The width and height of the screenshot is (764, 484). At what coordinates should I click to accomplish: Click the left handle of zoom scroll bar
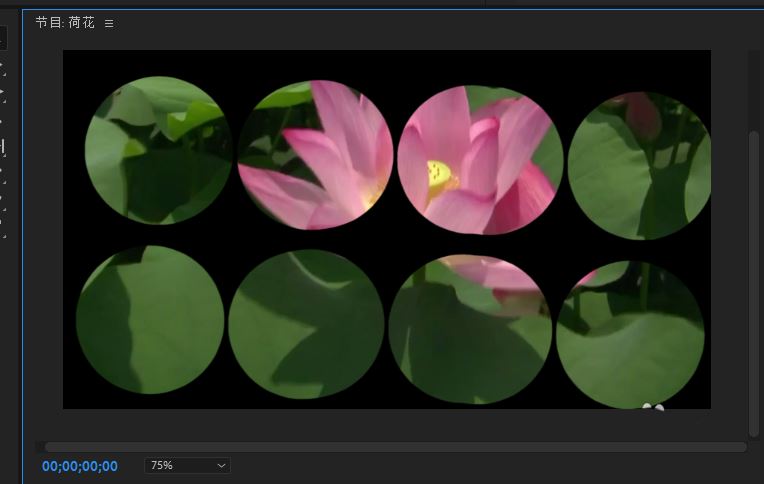click(40, 446)
